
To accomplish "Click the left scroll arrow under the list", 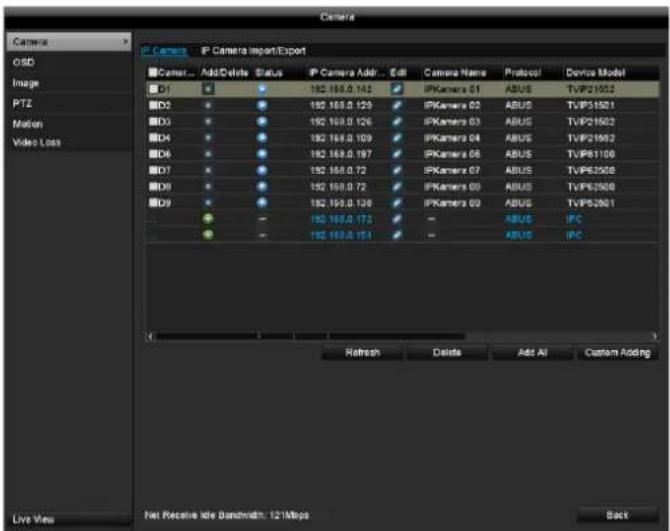I will click(x=150, y=336).
